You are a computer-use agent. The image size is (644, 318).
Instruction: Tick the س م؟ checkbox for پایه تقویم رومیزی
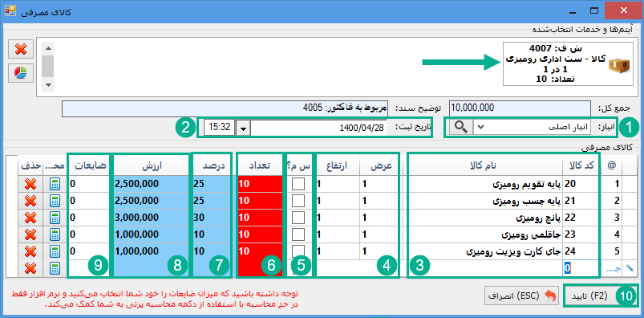coord(298,184)
